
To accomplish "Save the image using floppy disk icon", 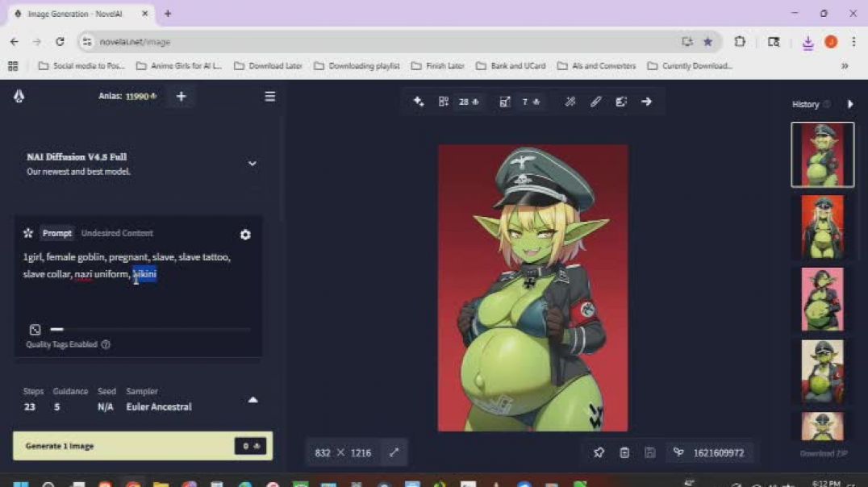I will click(649, 453).
